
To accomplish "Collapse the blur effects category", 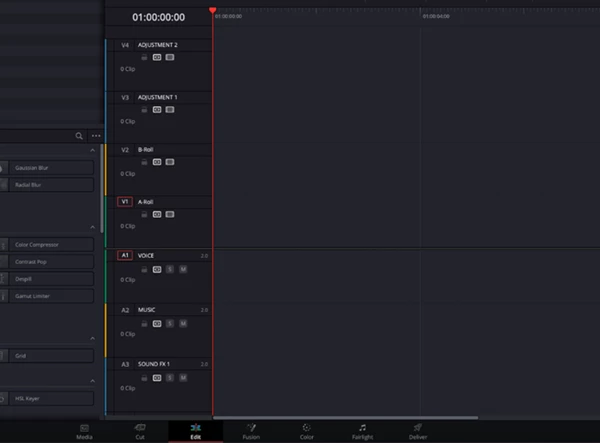I will pyautogui.click(x=93, y=150).
